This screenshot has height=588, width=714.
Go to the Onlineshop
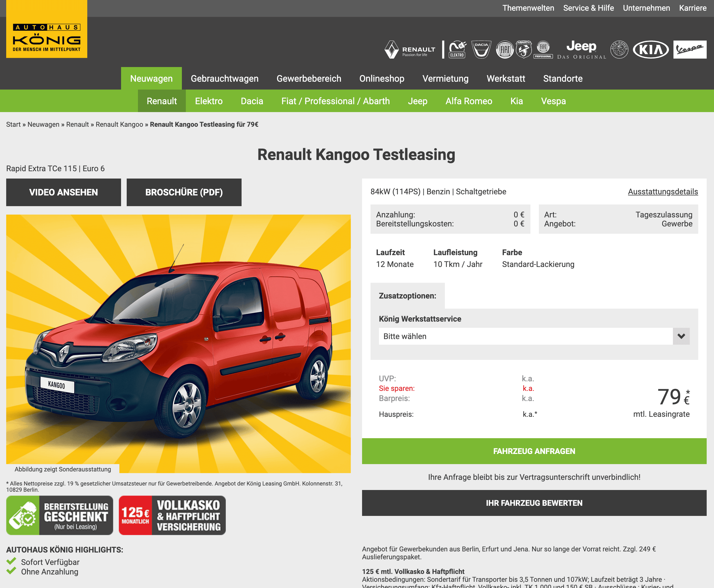point(381,78)
